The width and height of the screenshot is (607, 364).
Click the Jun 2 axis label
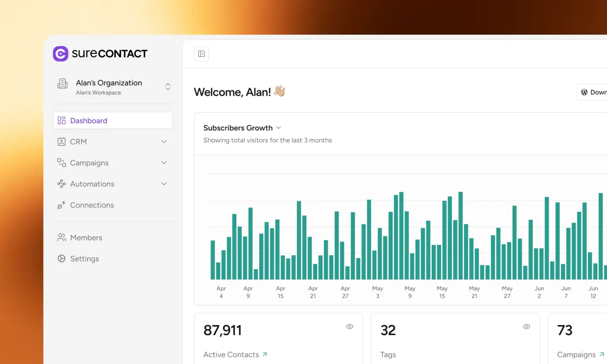539,292
